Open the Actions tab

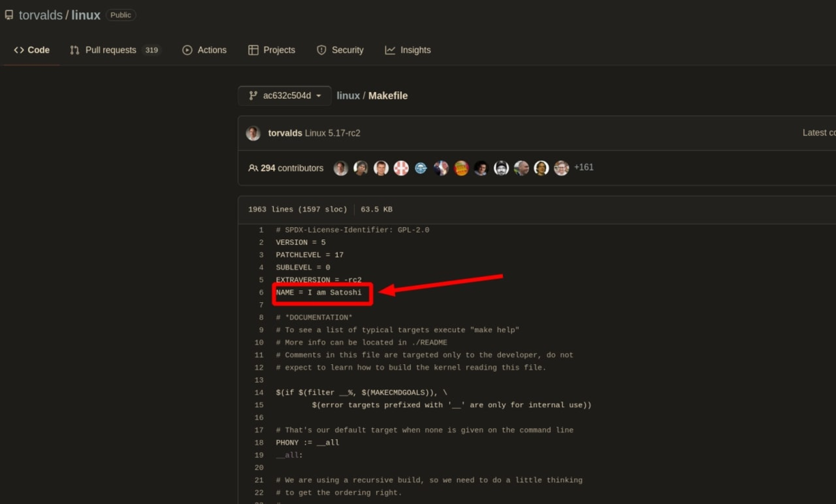(204, 50)
